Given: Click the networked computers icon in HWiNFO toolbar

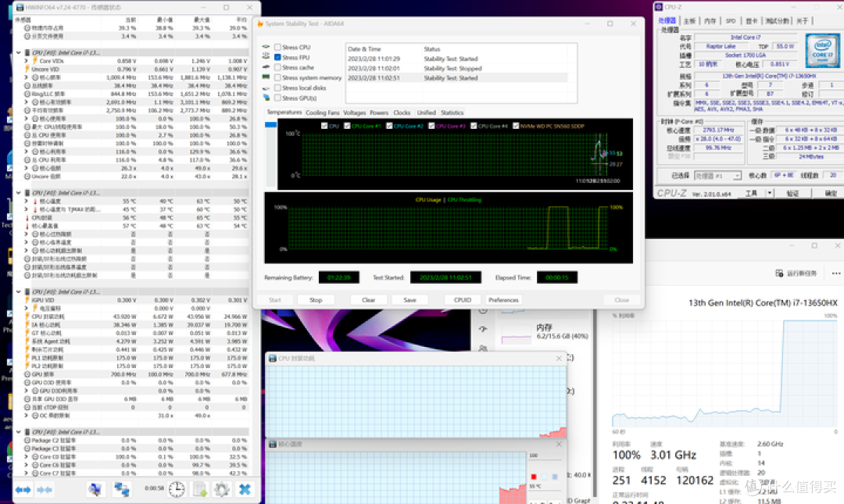Looking at the screenshot, I should click(x=122, y=489).
